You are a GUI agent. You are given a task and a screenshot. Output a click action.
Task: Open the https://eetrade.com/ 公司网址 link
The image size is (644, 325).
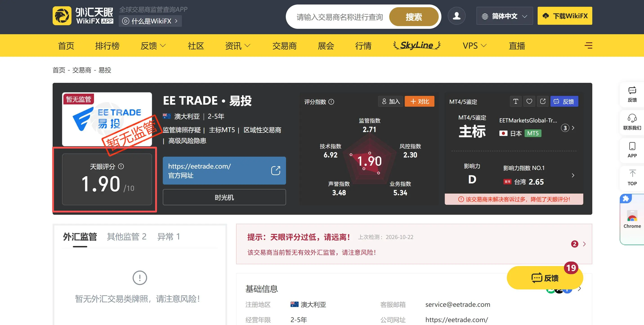pos(456,320)
